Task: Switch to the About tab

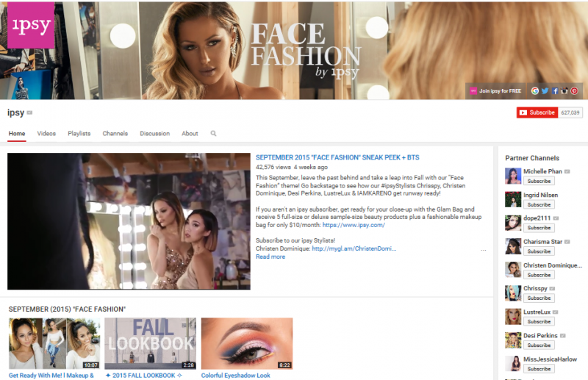Action: coord(190,134)
